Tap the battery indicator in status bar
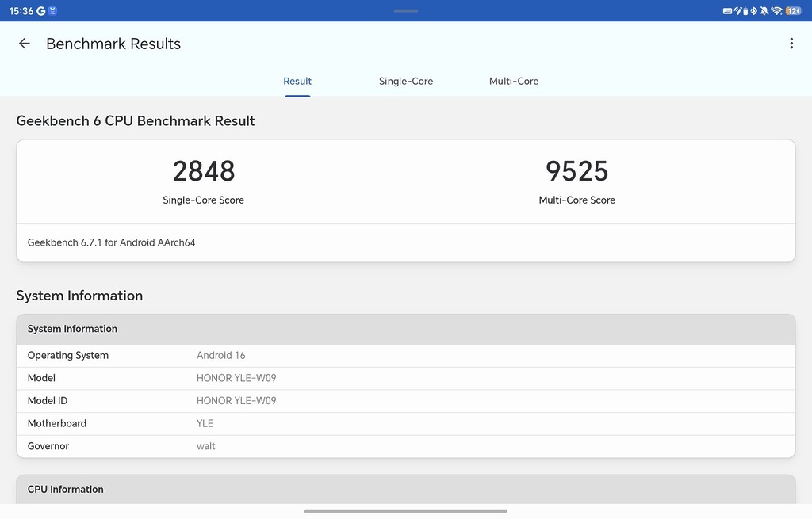812x519 pixels. coord(794,11)
